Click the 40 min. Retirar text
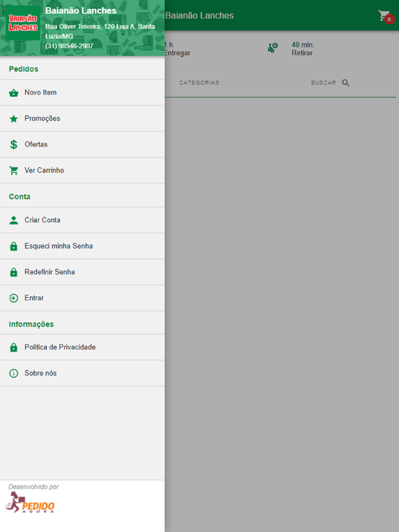Image resolution: width=399 pixels, height=532 pixels. coord(303,49)
